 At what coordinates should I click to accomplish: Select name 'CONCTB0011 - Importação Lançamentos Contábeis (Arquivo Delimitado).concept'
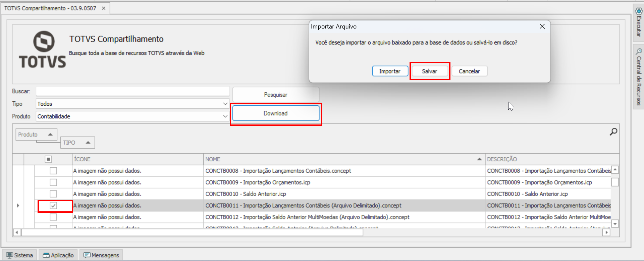(303, 205)
